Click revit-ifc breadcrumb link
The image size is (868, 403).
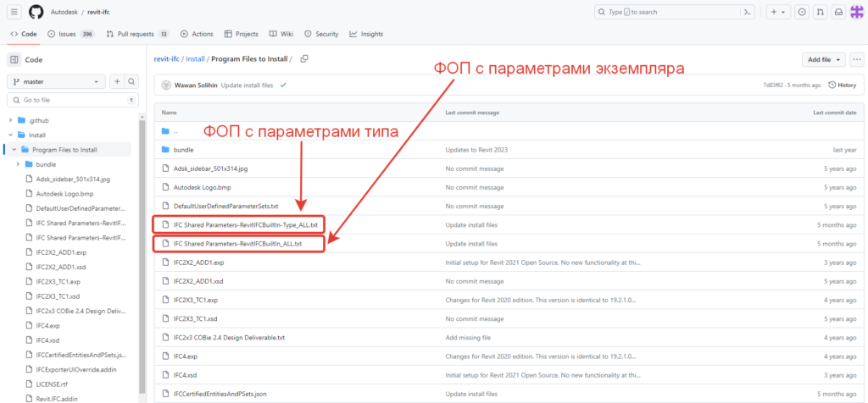[x=168, y=58]
